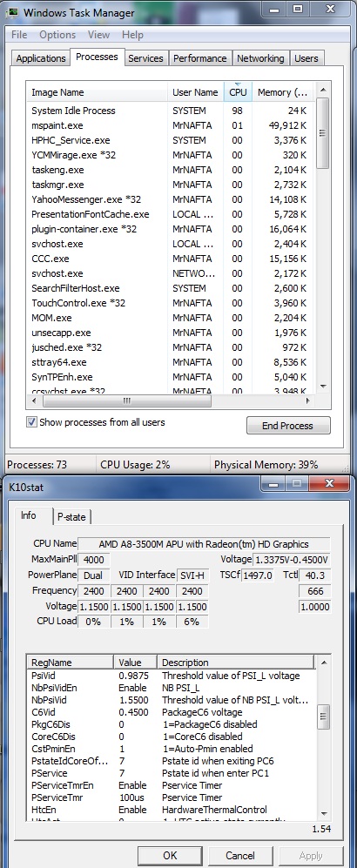Select YahooMessenger.exe *32 process
This screenshot has height=868, width=357.
pos(171,199)
